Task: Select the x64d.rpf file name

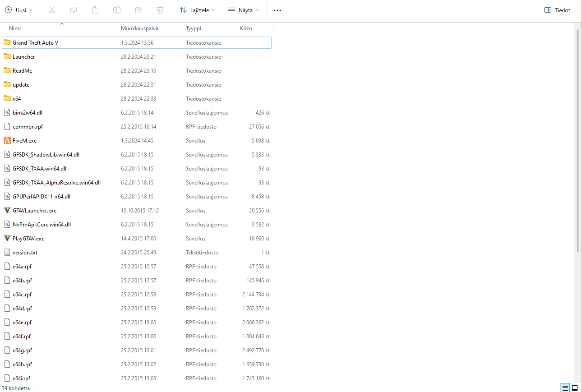Action: [22, 309]
